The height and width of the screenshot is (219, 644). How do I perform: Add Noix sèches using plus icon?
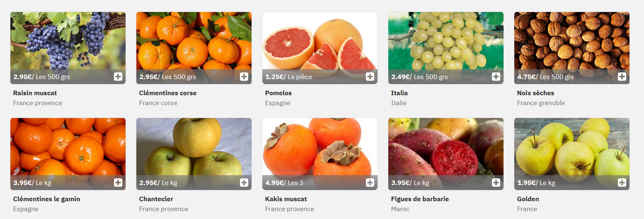(622, 77)
